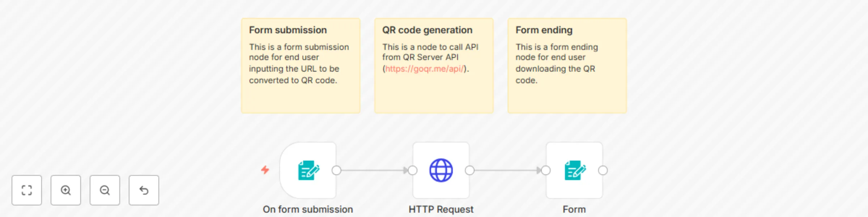868x217 pixels.
Task: Click the zoom out magnifier icon
Action: [105, 190]
